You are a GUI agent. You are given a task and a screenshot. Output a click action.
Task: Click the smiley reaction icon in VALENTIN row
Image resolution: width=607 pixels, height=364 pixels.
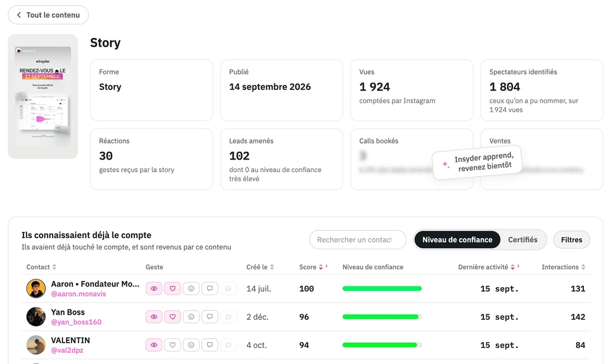point(191,345)
